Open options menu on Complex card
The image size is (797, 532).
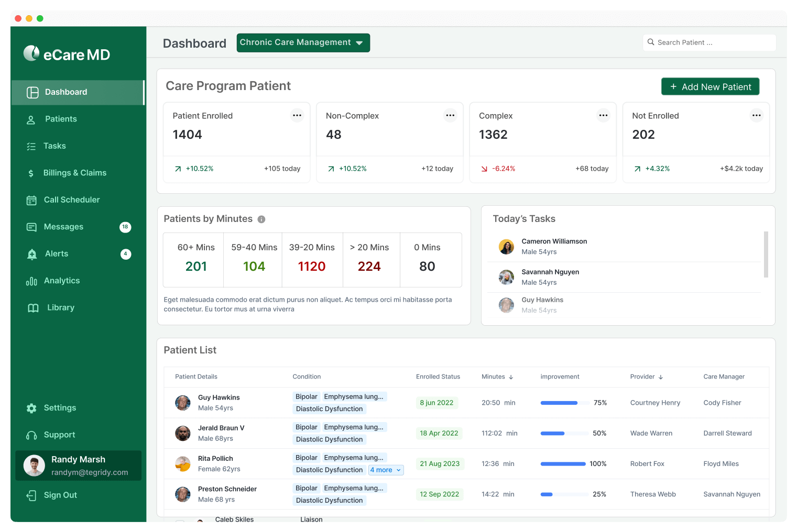(x=604, y=115)
